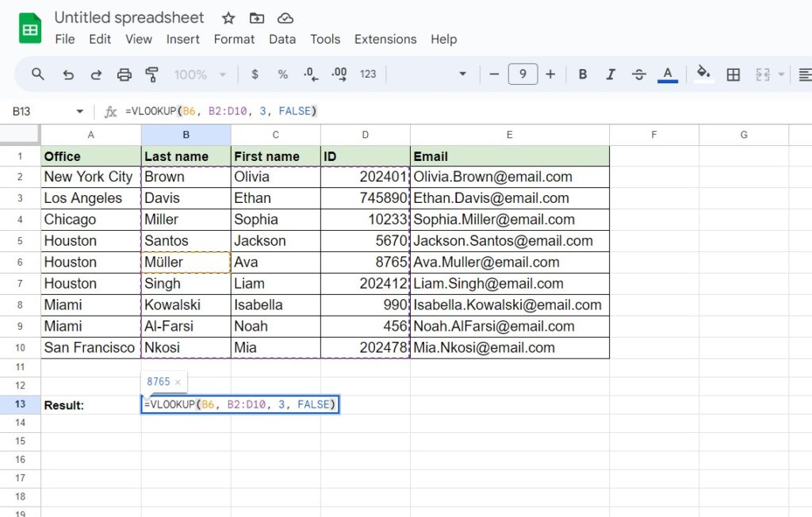Open the Data menu
812x517 pixels.
click(282, 39)
